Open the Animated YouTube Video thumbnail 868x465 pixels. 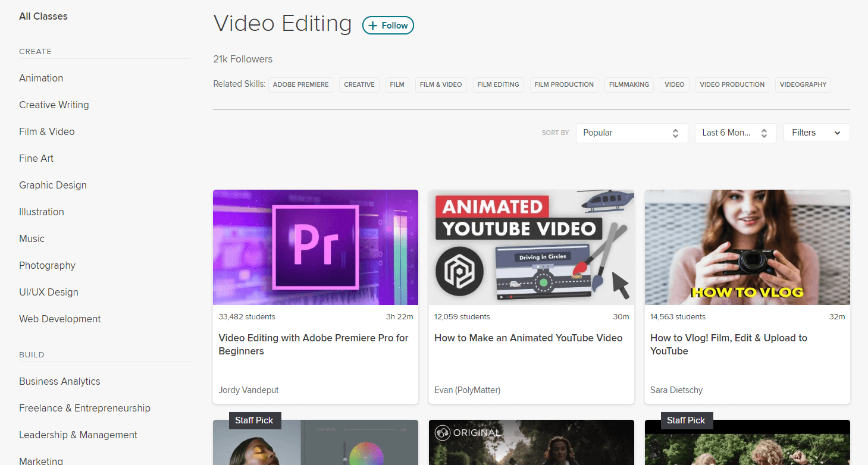click(x=531, y=247)
